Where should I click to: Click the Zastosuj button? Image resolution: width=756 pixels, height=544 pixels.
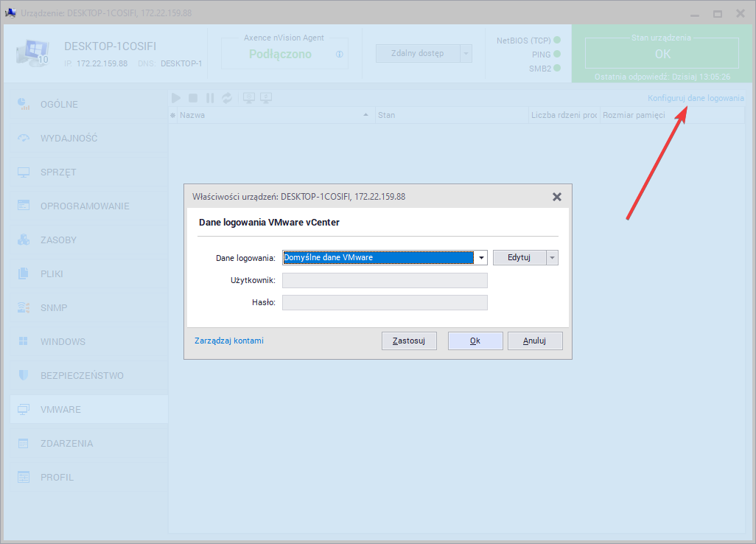point(409,341)
